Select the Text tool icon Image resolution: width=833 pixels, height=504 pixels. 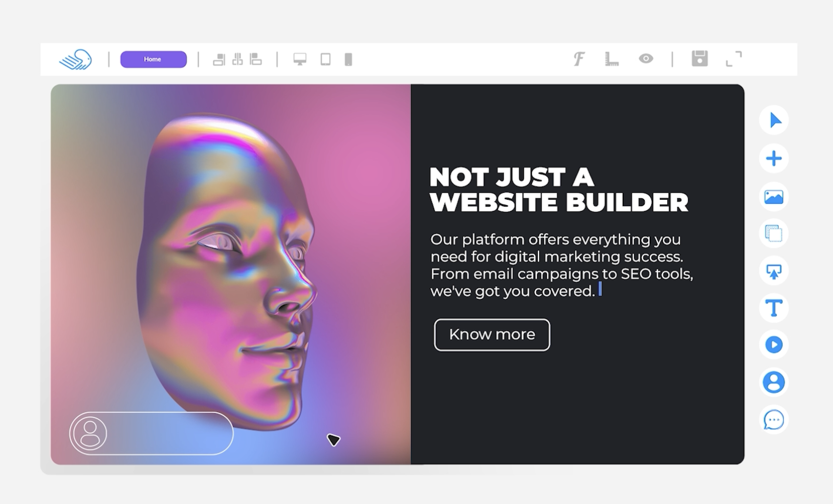tap(774, 308)
